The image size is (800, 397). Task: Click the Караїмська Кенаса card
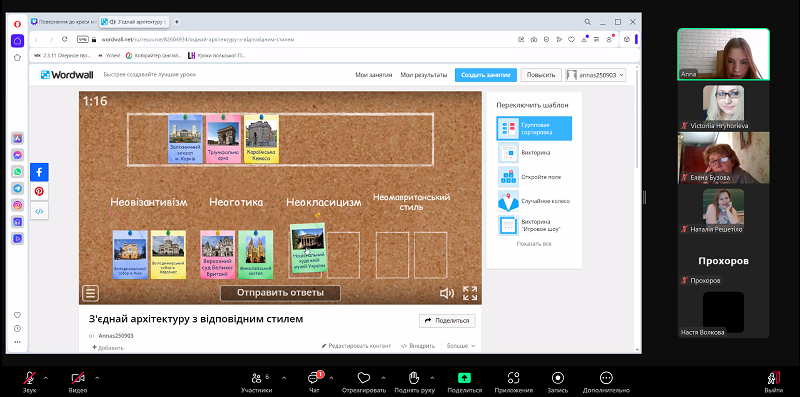(261, 138)
